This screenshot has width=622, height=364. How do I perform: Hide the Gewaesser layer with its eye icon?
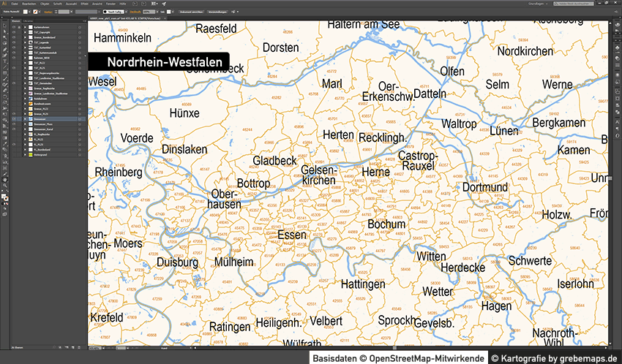coord(13,118)
